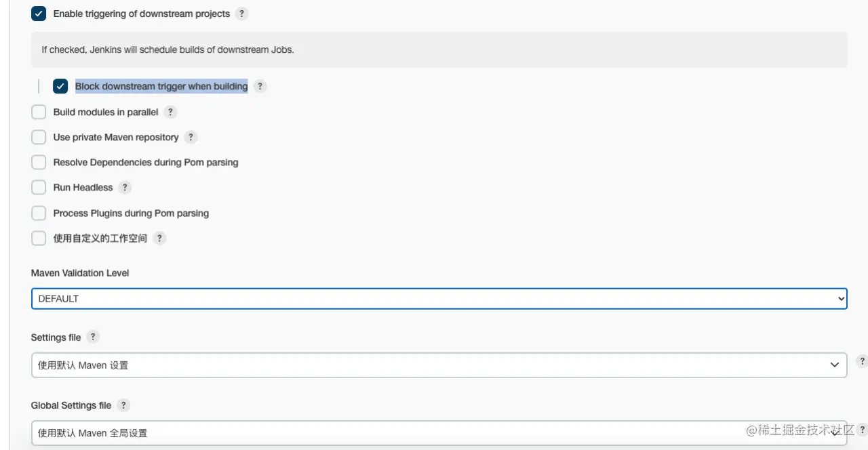This screenshot has height=450, width=868.
Task: Expand the Settings file dropdown
Action: [x=439, y=365]
